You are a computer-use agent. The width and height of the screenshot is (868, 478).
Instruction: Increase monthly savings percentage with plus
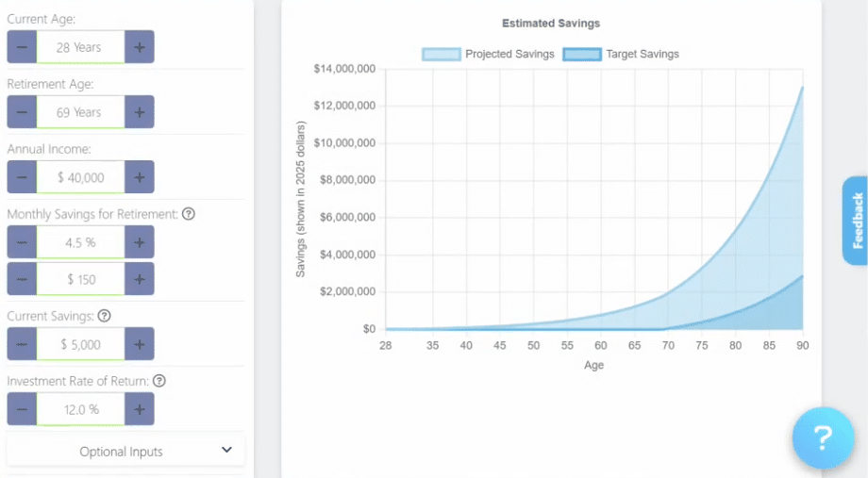(x=139, y=242)
